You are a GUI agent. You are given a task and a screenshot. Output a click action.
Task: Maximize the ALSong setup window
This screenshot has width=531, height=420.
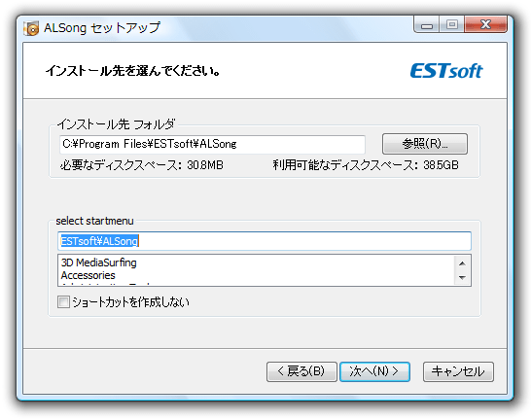(x=452, y=24)
